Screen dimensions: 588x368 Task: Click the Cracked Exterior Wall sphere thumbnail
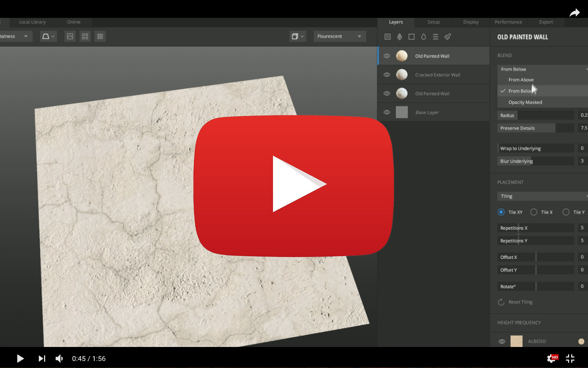[x=402, y=75]
